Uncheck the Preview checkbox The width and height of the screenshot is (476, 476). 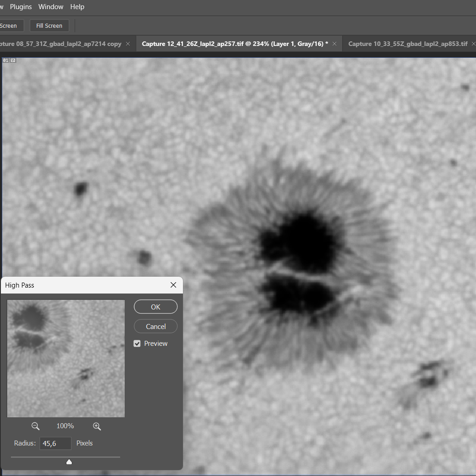tap(137, 344)
